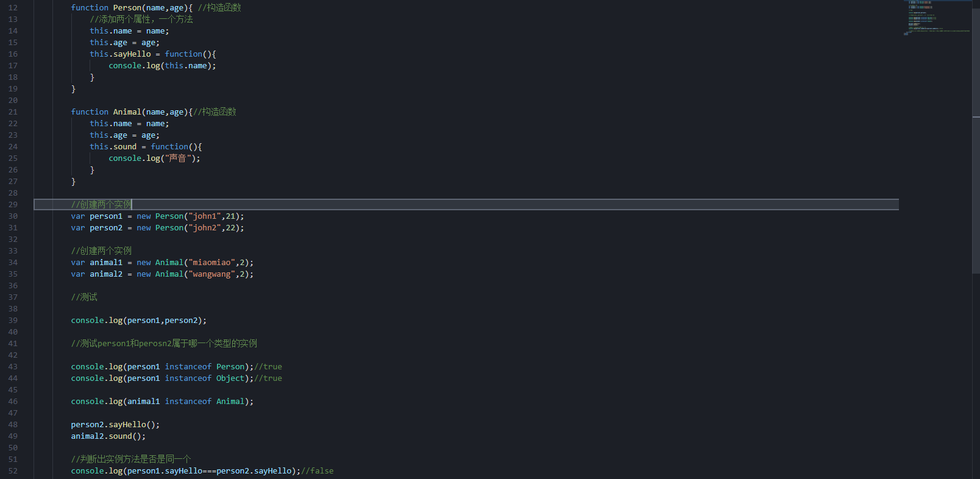980x479 pixels.
Task: Click line number 48 in gutter
Action: 13,425
